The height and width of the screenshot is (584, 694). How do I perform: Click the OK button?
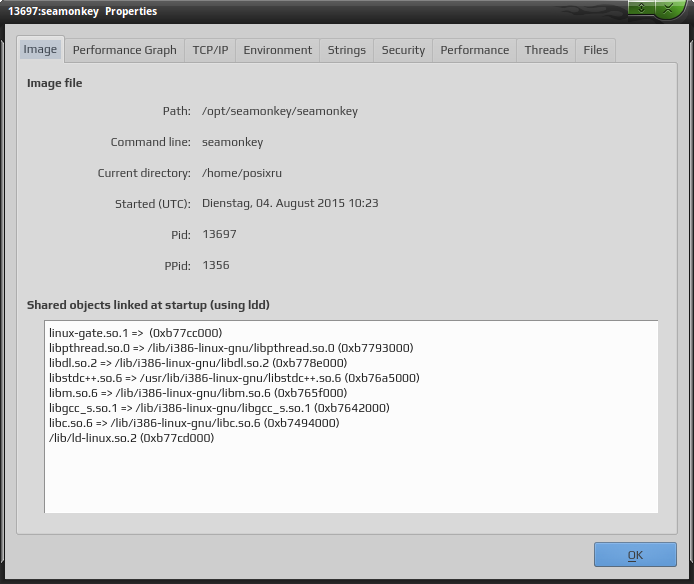(x=635, y=555)
